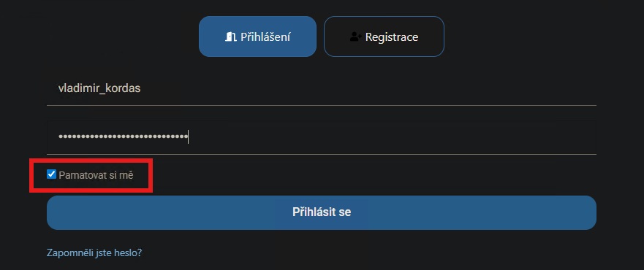Click the add-user icon beside Registrace
Image resolution: width=644 pixels, height=270 pixels.
[x=355, y=37]
